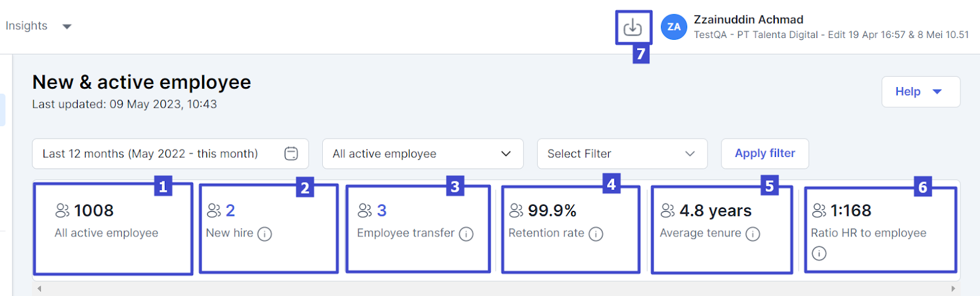Click the horizontal scrollbar left arrow
Screen dimensions: 980x296
(x=39, y=289)
